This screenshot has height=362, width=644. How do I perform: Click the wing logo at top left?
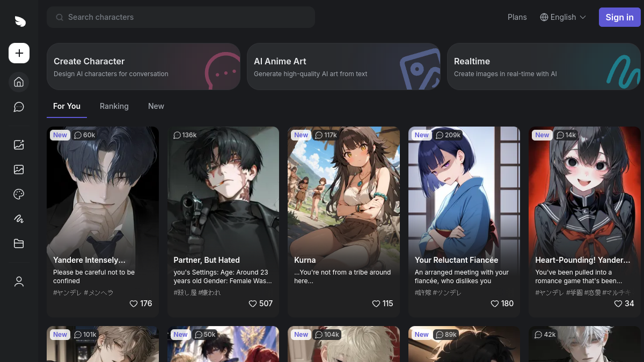(20, 21)
